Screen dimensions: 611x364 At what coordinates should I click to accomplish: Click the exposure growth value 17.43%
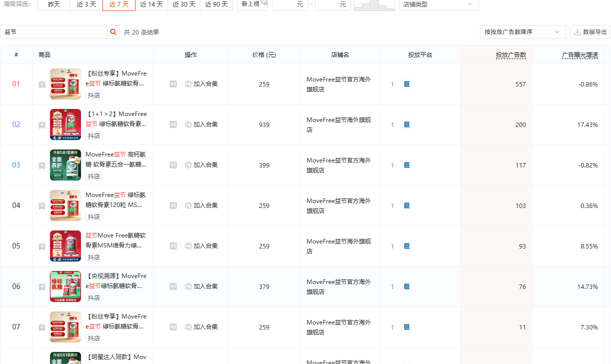(587, 125)
